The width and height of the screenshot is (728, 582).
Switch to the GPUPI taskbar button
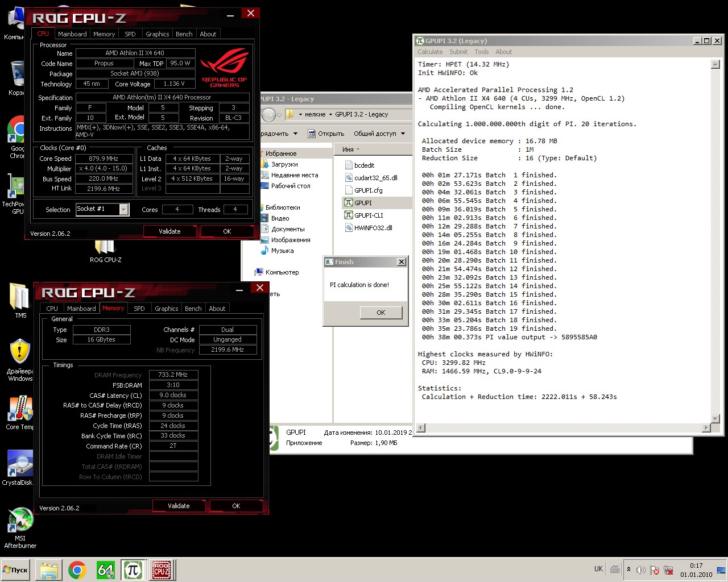click(x=133, y=569)
